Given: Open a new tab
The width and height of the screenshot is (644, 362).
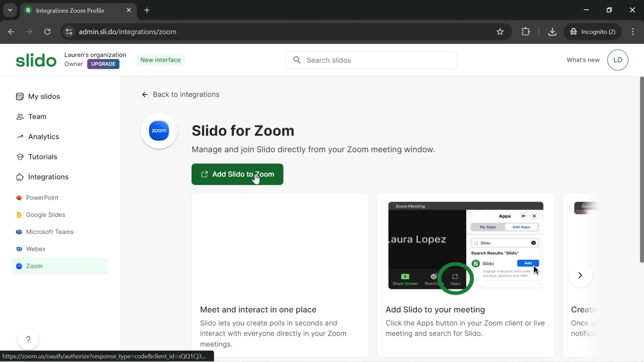Looking at the screenshot, I should (x=147, y=10).
